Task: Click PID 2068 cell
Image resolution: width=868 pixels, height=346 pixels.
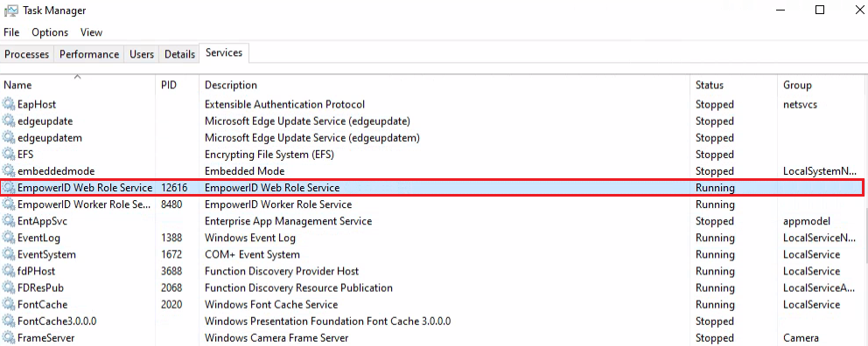Action: click(x=171, y=288)
